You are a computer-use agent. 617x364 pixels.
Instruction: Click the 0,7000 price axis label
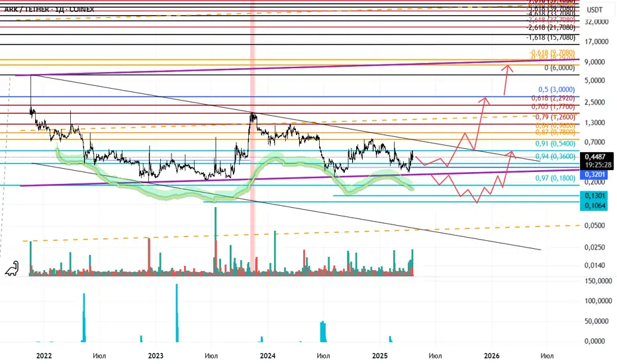click(594, 142)
